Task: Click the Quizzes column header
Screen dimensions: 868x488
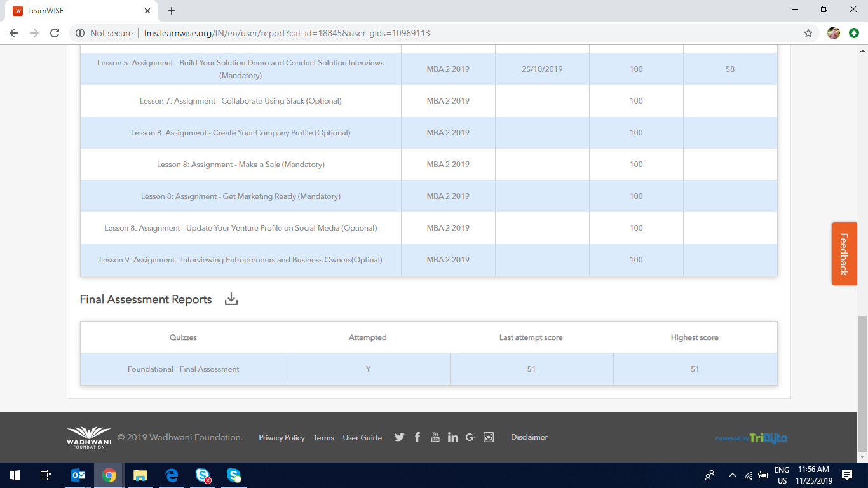Action: tap(183, 337)
